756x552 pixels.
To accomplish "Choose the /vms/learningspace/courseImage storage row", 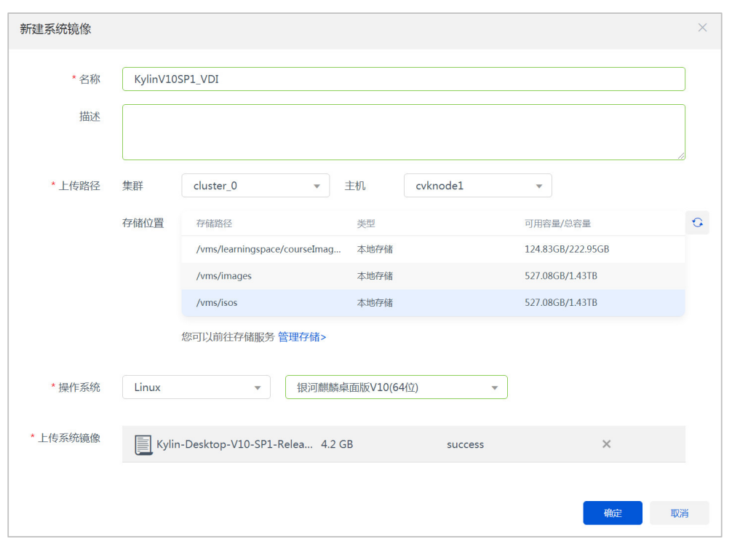I will 433,249.
